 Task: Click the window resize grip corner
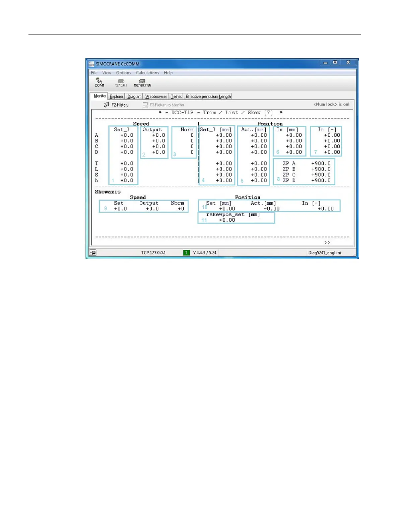(x=354, y=255)
